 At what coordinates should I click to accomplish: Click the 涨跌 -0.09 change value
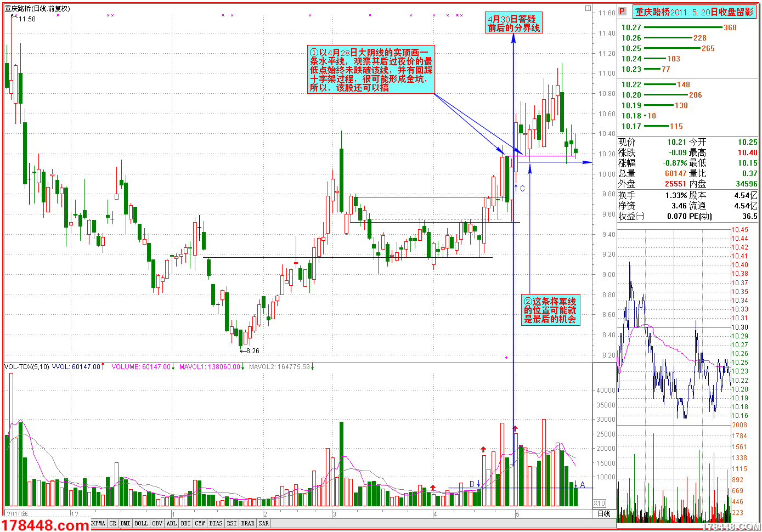tap(678, 152)
